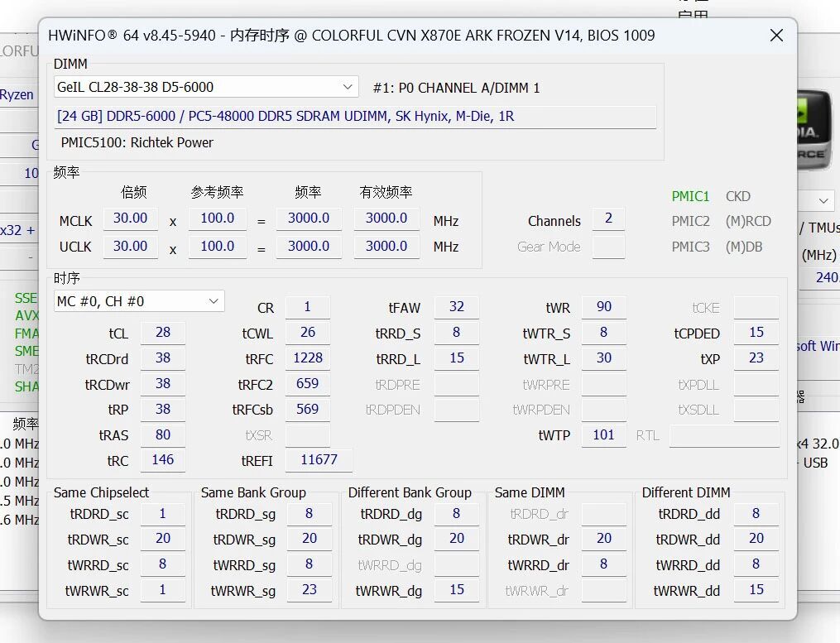Viewport: 840px width, 643px height.
Task: Select the PMIC2 label
Action: (x=690, y=221)
